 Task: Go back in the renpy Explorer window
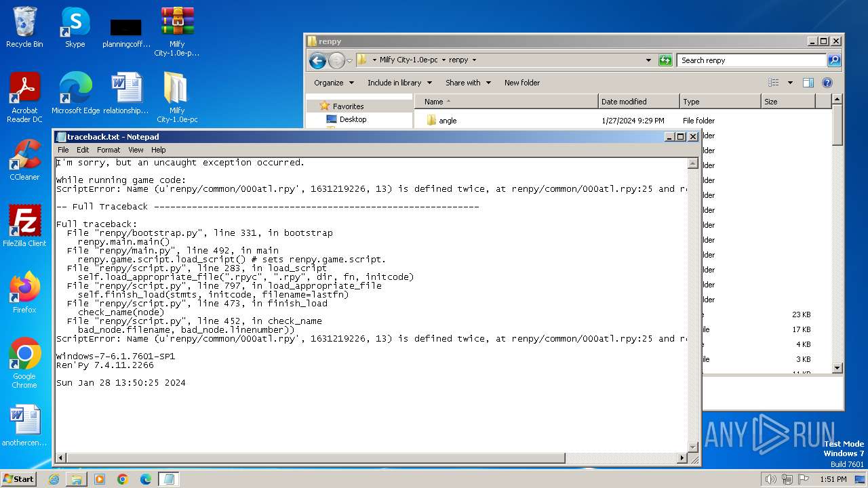pyautogui.click(x=317, y=60)
